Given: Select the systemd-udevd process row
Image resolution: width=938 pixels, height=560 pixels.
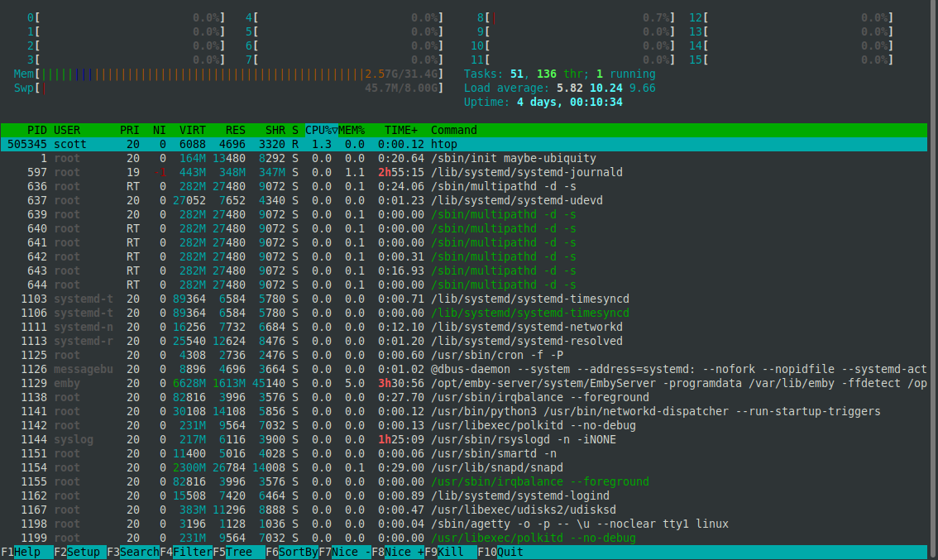Looking at the screenshot, I should click(x=463, y=200).
